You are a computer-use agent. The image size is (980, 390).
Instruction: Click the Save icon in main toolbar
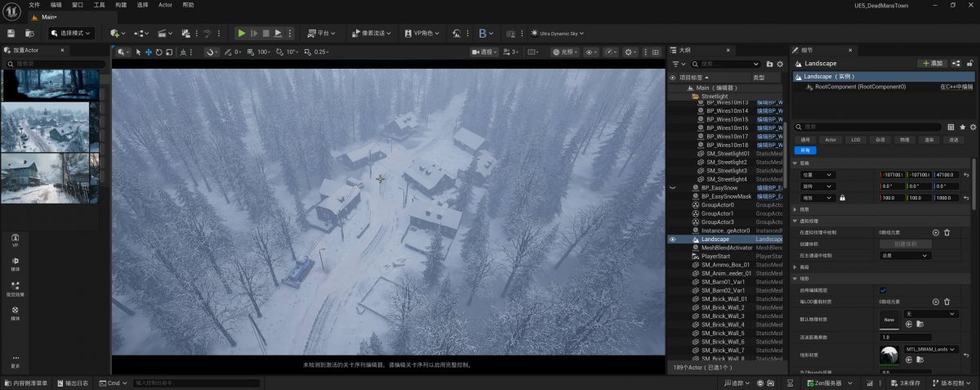(x=11, y=34)
